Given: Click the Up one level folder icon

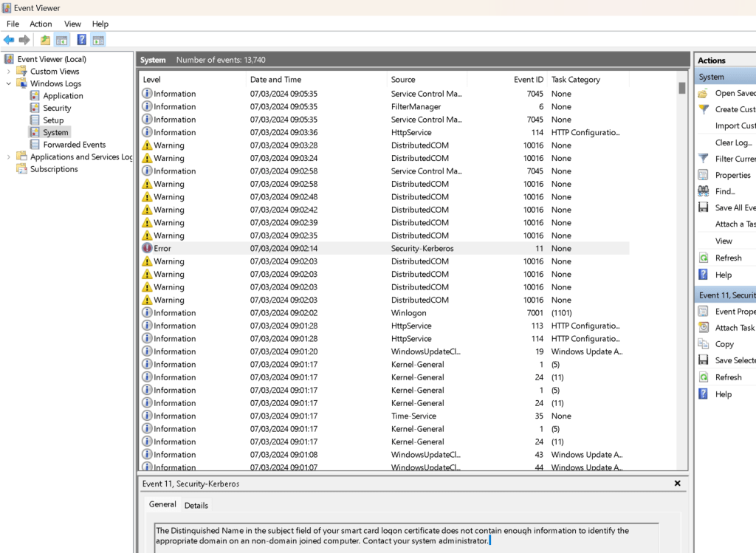Looking at the screenshot, I should [x=45, y=40].
